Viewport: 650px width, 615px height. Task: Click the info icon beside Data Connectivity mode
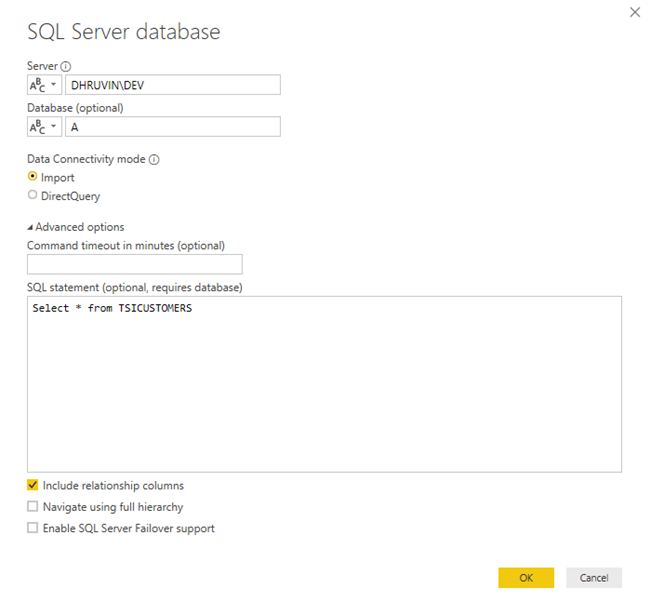tap(155, 159)
